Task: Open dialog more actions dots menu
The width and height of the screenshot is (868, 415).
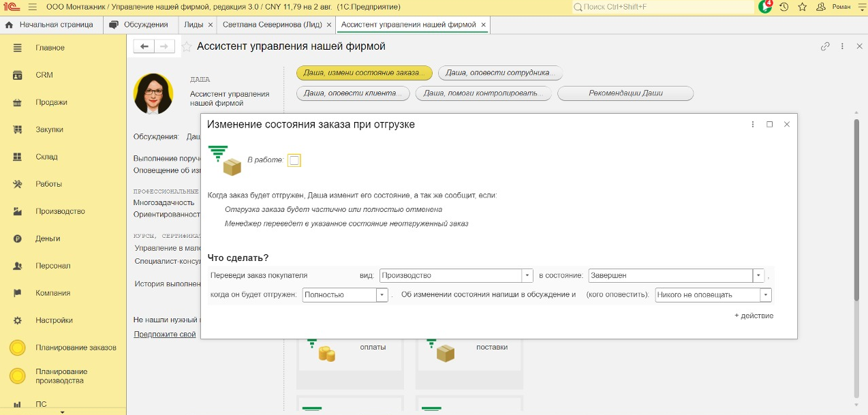Action: tap(753, 125)
